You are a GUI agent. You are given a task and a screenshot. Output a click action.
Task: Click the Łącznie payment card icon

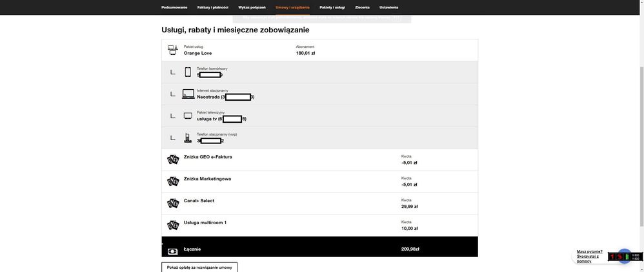[173, 251]
